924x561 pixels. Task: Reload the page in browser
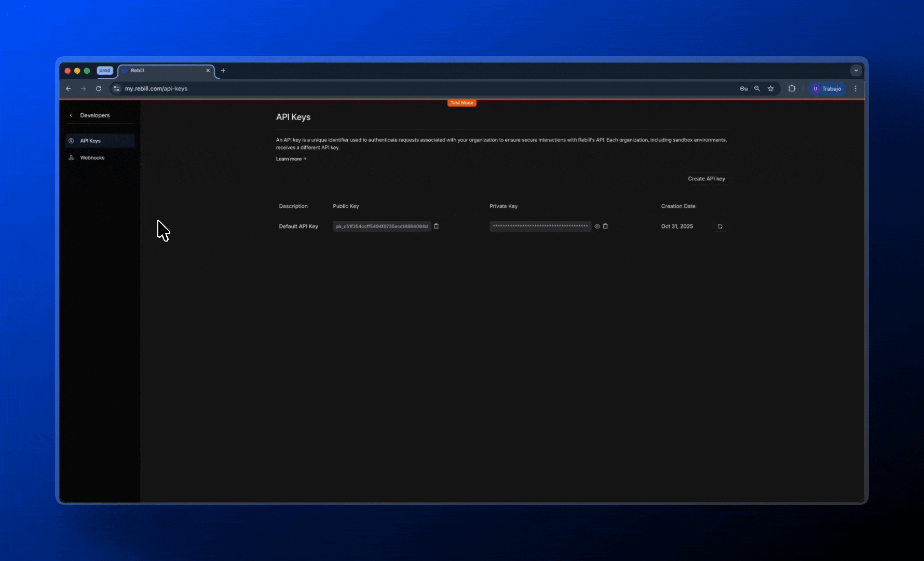99,89
